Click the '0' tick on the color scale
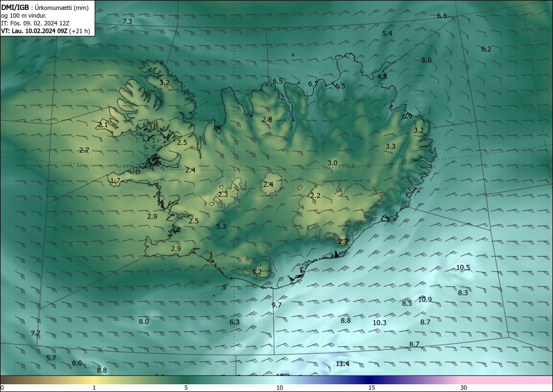Image resolution: width=553 pixels, height=392 pixels. tap(2, 388)
